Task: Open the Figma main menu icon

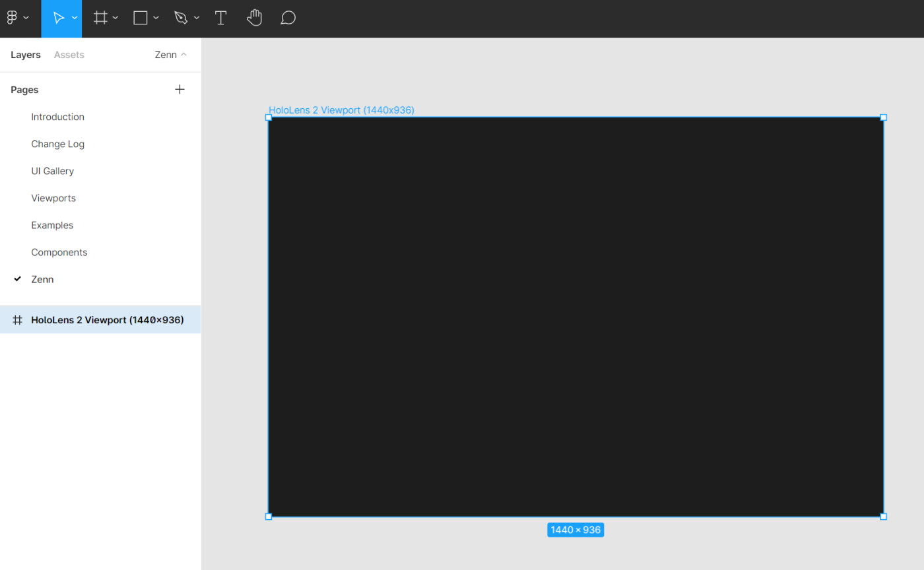Action: point(12,18)
